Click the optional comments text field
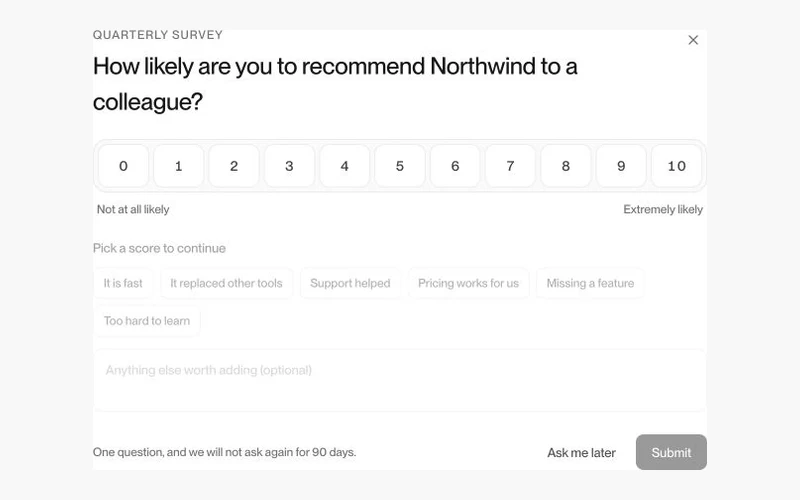The height and width of the screenshot is (500, 800). pos(400,380)
